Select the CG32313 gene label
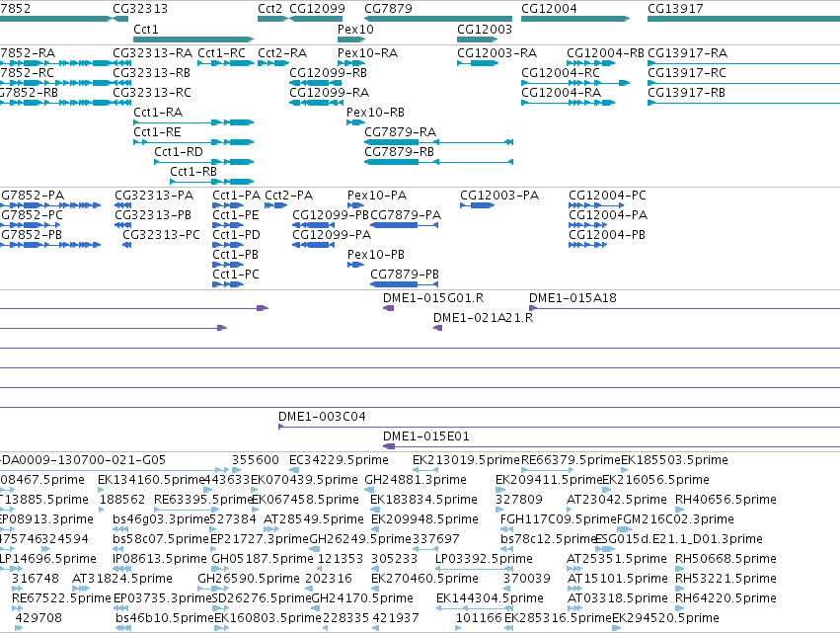Image resolution: width=840 pixels, height=633 pixels. 140,9
